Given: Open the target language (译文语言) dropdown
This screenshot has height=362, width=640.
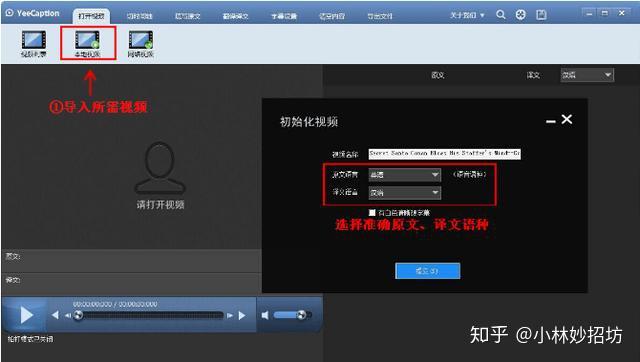Looking at the screenshot, I should tap(404, 192).
